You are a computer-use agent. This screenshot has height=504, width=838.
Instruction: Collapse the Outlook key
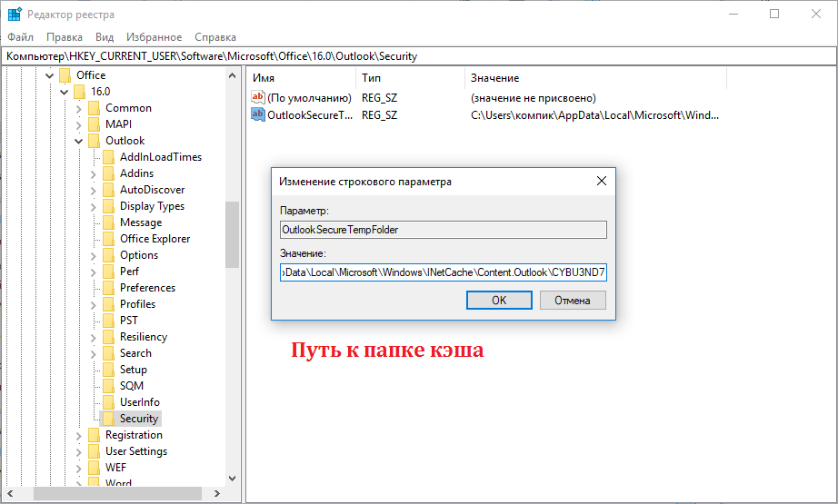[78, 141]
